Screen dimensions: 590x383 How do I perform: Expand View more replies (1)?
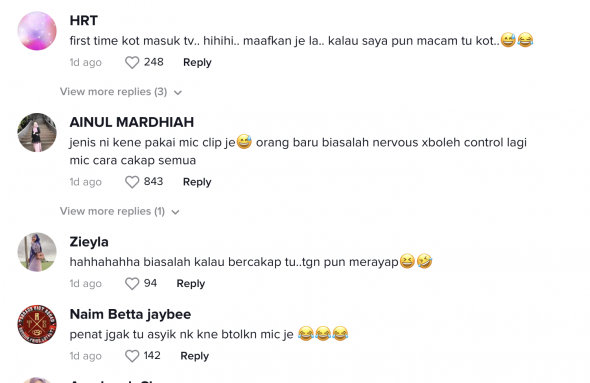(120, 211)
